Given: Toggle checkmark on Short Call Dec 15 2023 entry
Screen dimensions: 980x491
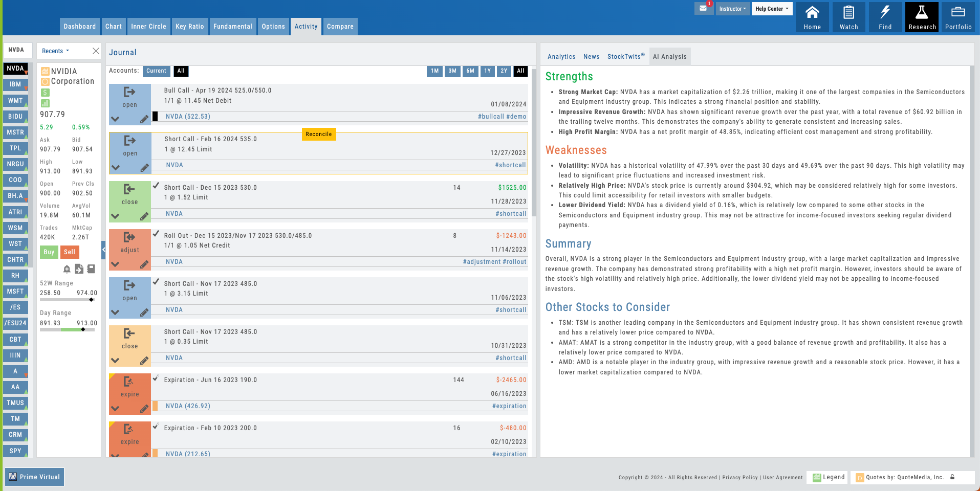Looking at the screenshot, I should click(156, 186).
